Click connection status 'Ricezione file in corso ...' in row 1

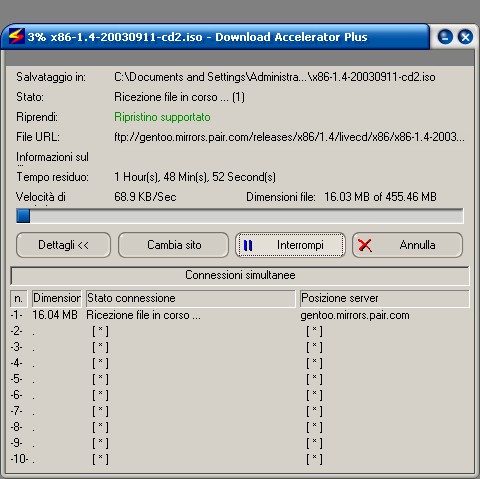[x=143, y=315]
